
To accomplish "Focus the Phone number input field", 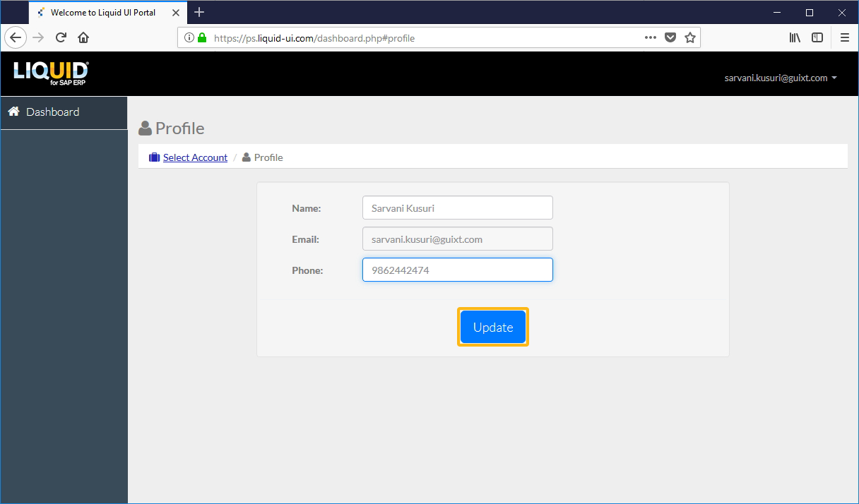I will 458,270.
